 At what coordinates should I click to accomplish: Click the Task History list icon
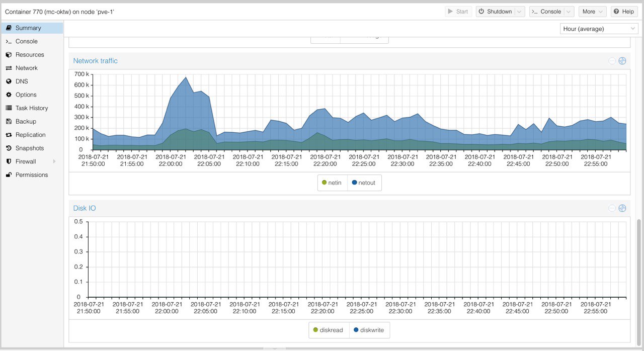[9, 108]
